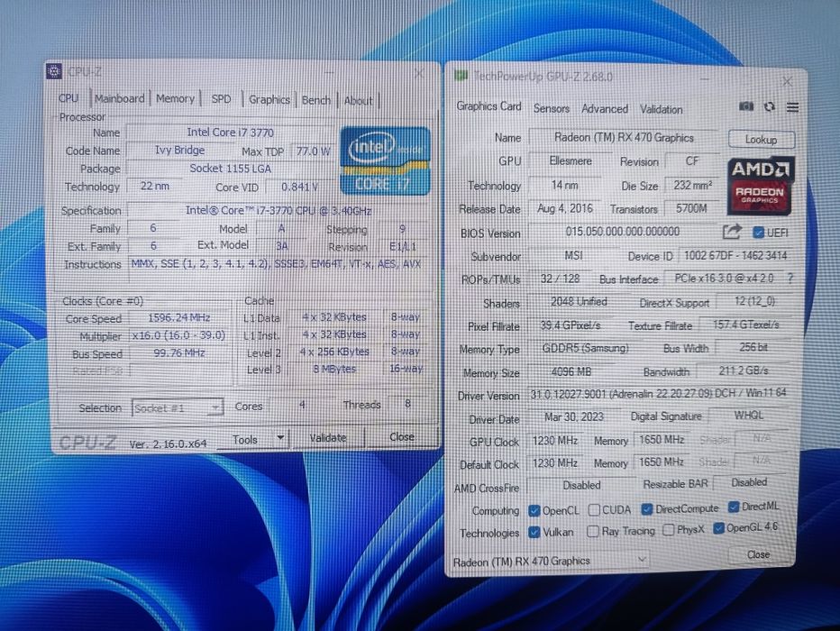Click the Device ID value 1002 67DF
840x631 pixels.
[x=735, y=255]
